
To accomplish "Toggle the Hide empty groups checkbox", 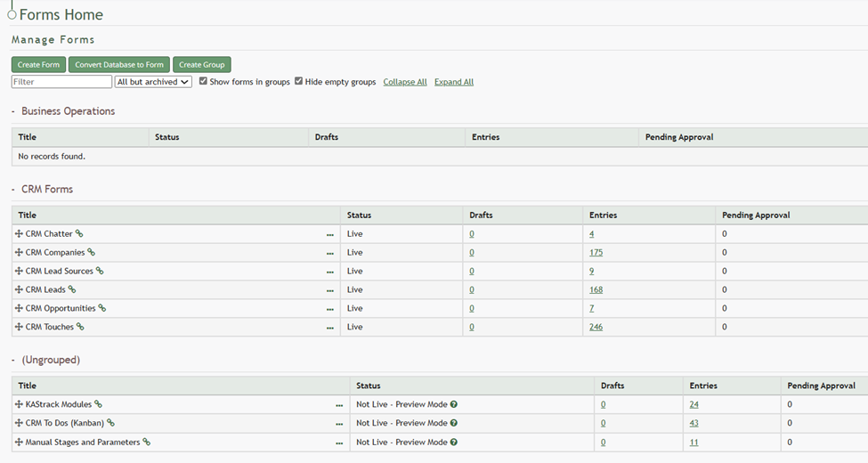I will (x=299, y=81).
